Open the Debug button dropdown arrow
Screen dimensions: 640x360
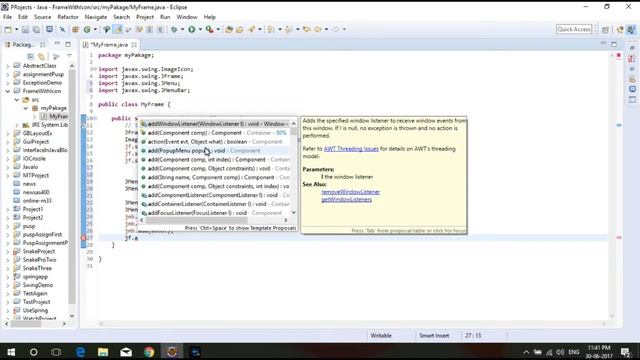(182, 29)
